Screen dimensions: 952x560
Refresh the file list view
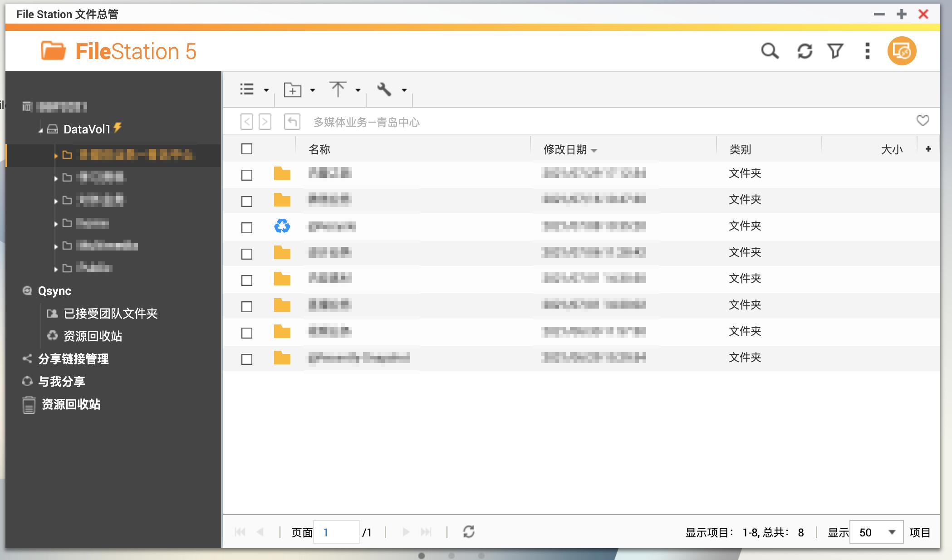(x=805, y=51)
